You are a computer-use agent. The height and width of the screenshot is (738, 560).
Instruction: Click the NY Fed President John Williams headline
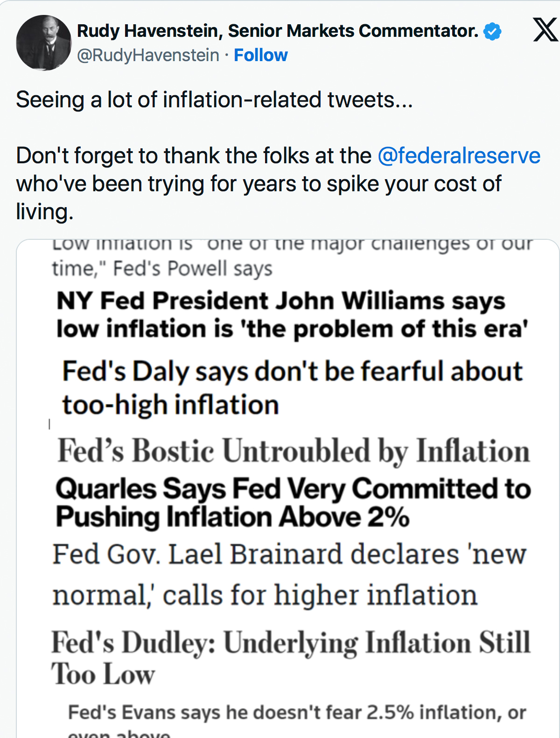pyautogui.click(x=292, y=314)
